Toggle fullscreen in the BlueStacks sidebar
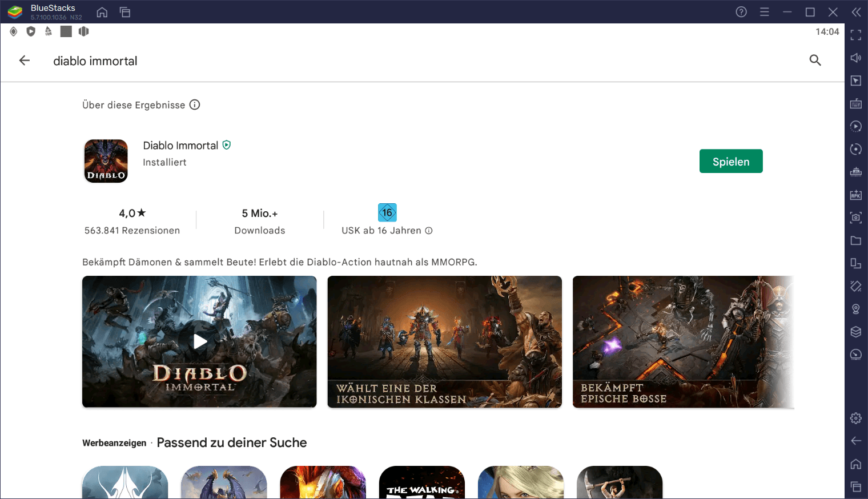The height and width of the screenshot is (499, 868). [x=856, y=35]
